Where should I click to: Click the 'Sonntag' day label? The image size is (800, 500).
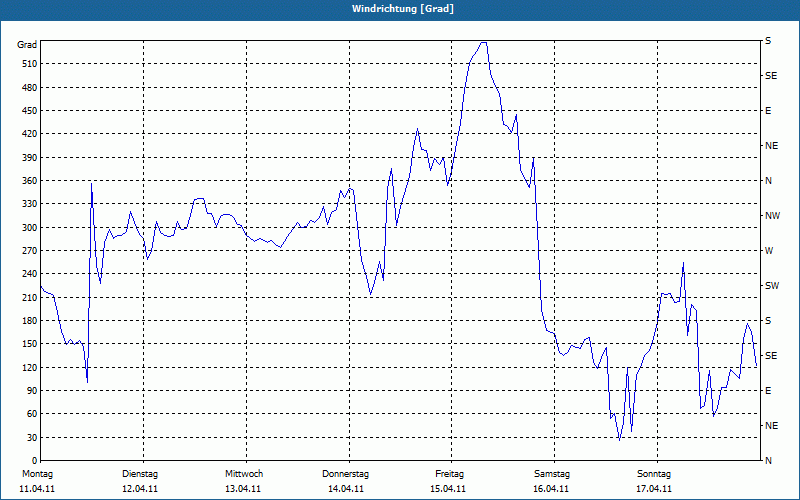(654, 474)
